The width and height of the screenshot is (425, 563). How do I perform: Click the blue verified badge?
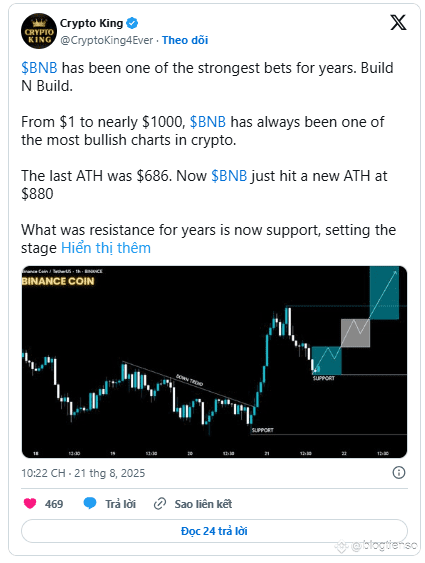click(x=132, y=23)
